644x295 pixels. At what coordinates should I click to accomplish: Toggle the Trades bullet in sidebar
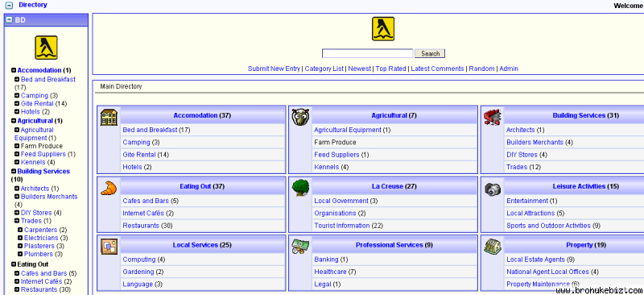pos(17,221)
